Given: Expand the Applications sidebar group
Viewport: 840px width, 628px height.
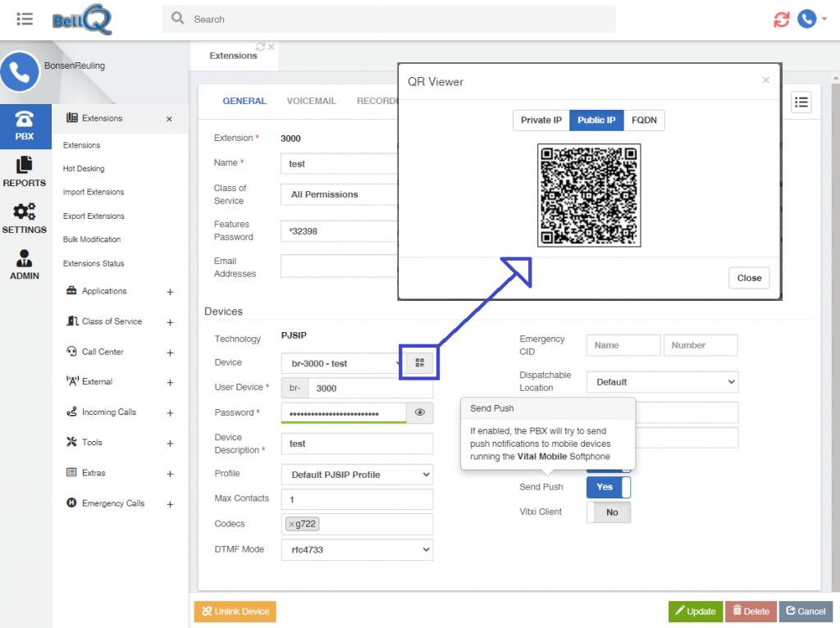Looking at the screenshot, I should click(x=170, y=292).
